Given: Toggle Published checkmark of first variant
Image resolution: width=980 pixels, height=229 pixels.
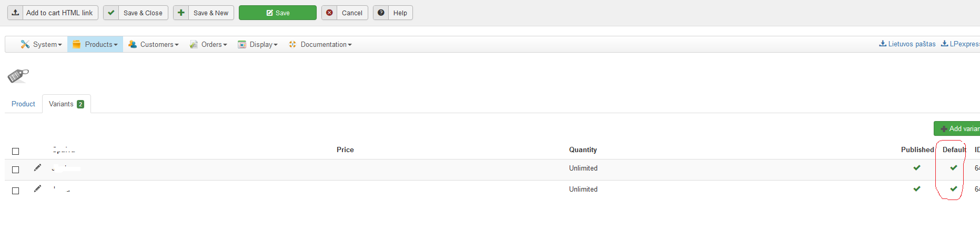Looking at the screenshot, I should 917,167.
